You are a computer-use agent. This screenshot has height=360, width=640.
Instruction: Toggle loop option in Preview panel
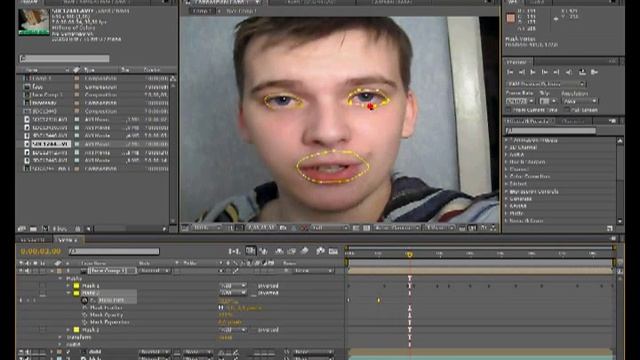[x=582, y=72]
